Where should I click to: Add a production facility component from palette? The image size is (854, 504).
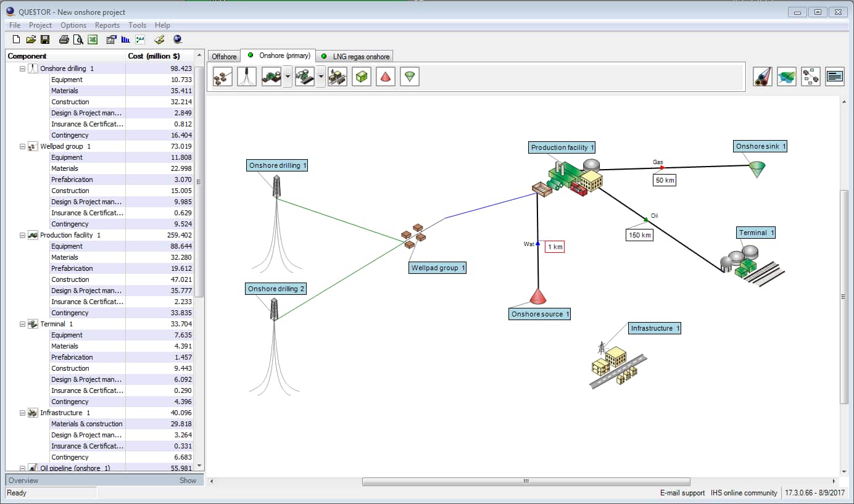point(272,76)
